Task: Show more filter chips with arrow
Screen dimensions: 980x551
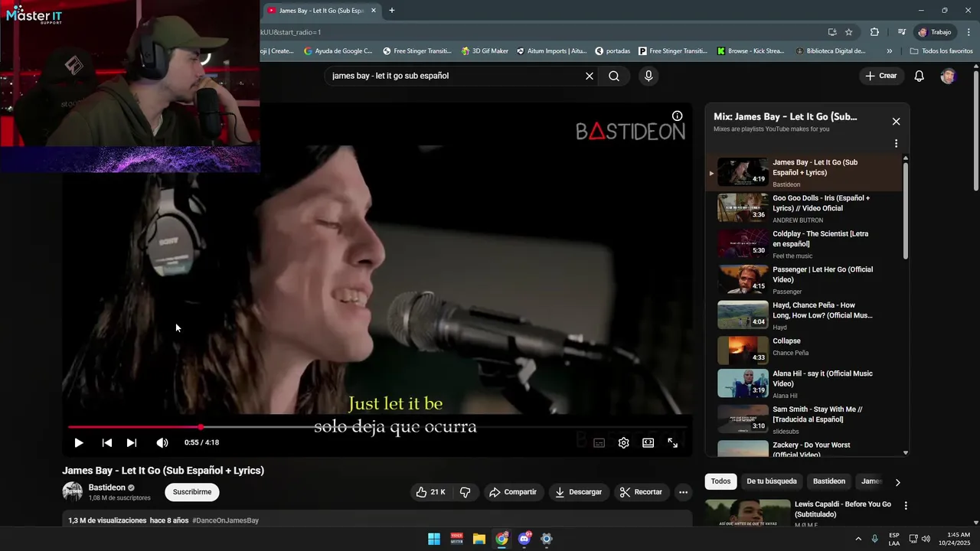Action: [897, 482]
